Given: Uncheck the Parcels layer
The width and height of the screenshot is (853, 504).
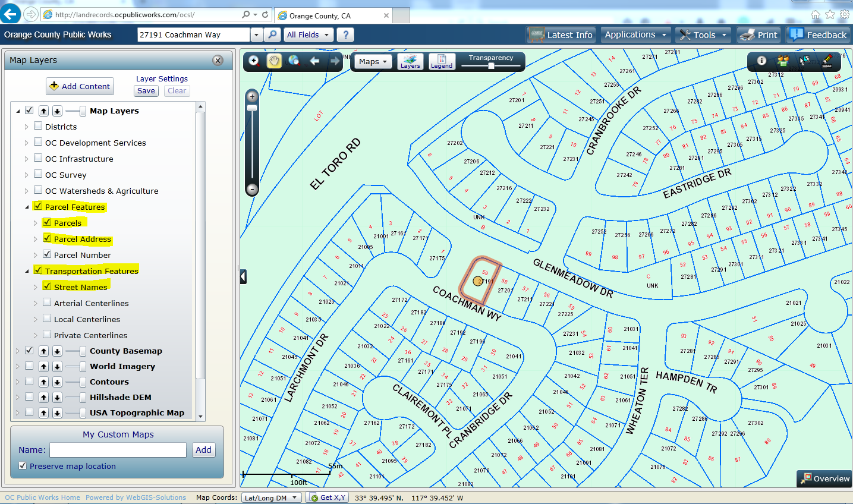Looking at the screenshot, I should click(47, 222).
